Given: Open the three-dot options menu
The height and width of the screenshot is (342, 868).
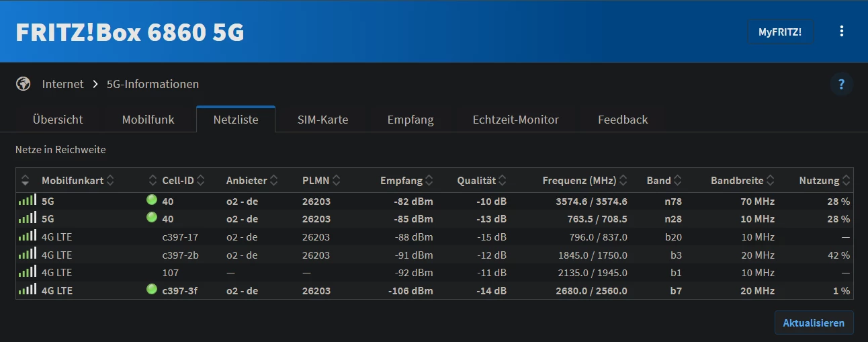Looking at the screenshot, I should pos(842,32).
